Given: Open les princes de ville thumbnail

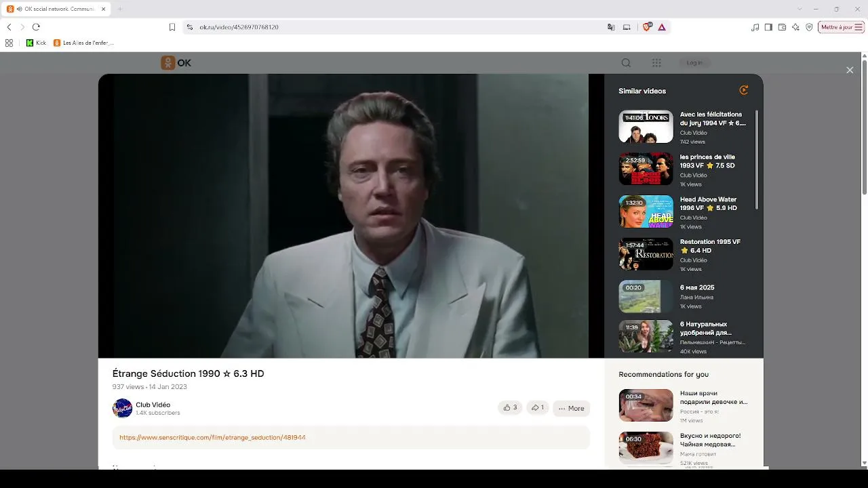Looking at the screenshot, I should point(646,169).
